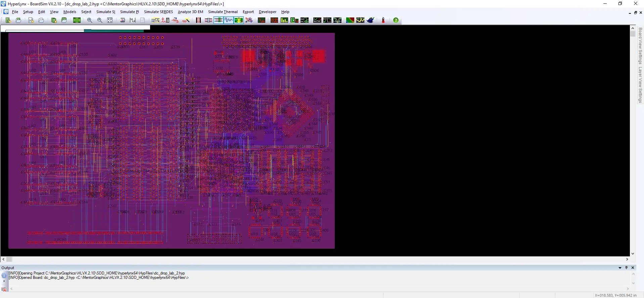Click the second magnifier zoom icon
The width and height of the screenshot is (644, 298).
pos(100,20)
